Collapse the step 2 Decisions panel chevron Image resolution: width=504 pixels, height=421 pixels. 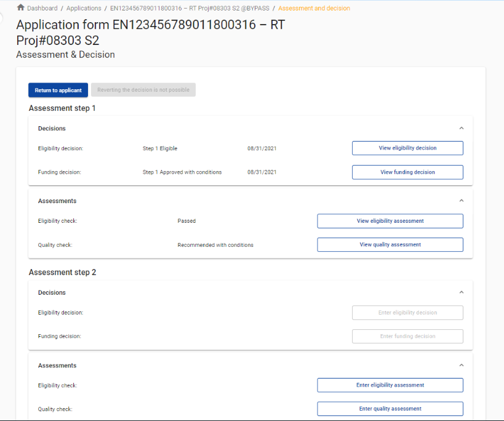click(461, 293)
